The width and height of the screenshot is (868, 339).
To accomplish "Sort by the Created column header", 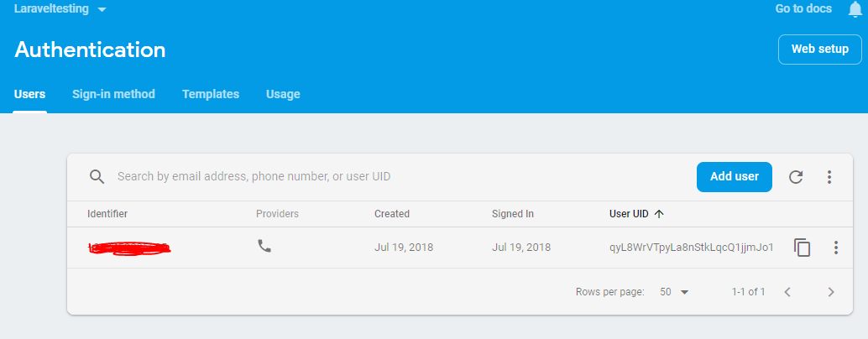I will click(392, 214).
